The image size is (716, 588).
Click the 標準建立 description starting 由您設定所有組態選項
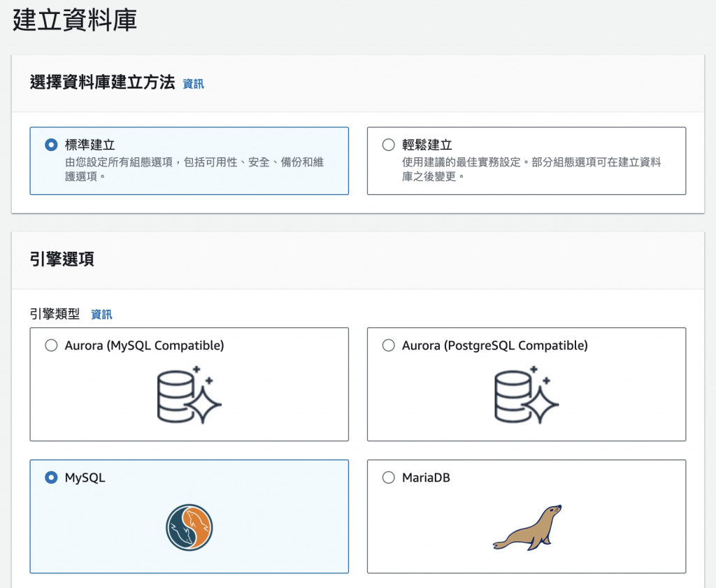point(194,169)
